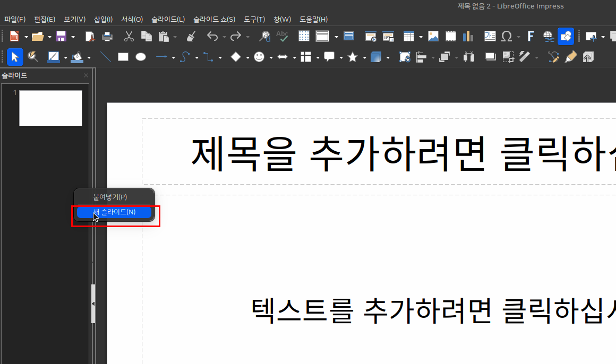Open the 슬라이드 쇼(S) menu

pyautogui.click(x=214, y=19)
